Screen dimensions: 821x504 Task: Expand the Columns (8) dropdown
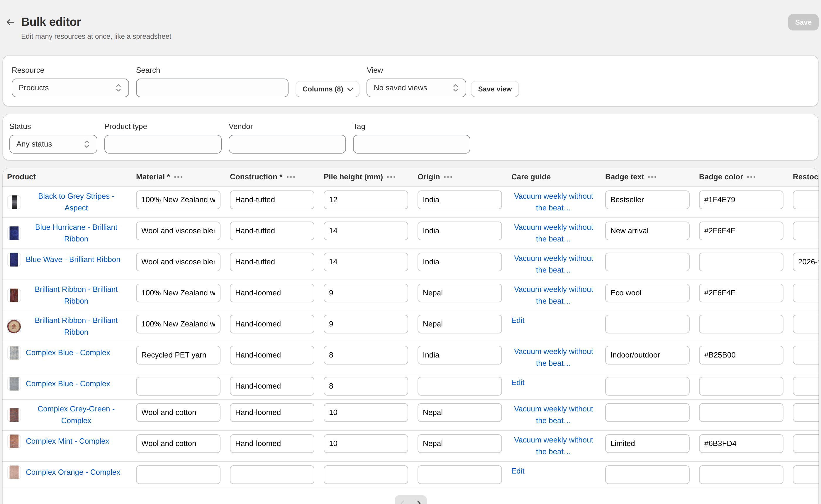pyautogui.click(x=328, y=89)
